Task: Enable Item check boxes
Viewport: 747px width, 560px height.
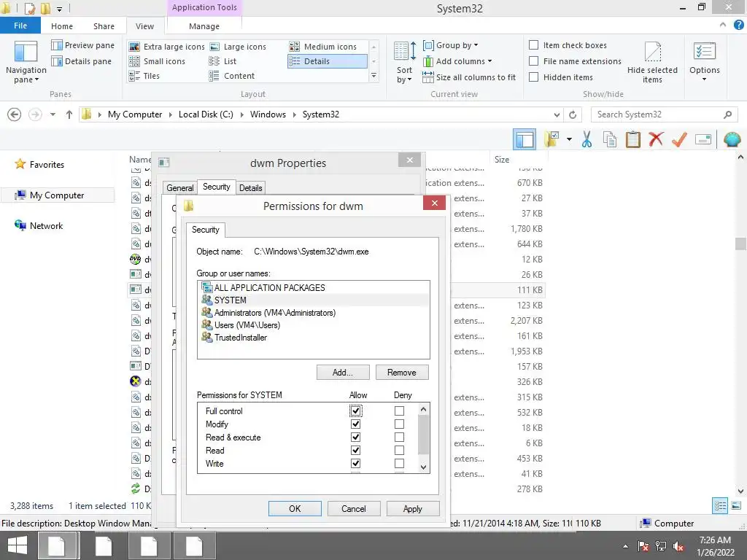Action: tap(534, 44)
